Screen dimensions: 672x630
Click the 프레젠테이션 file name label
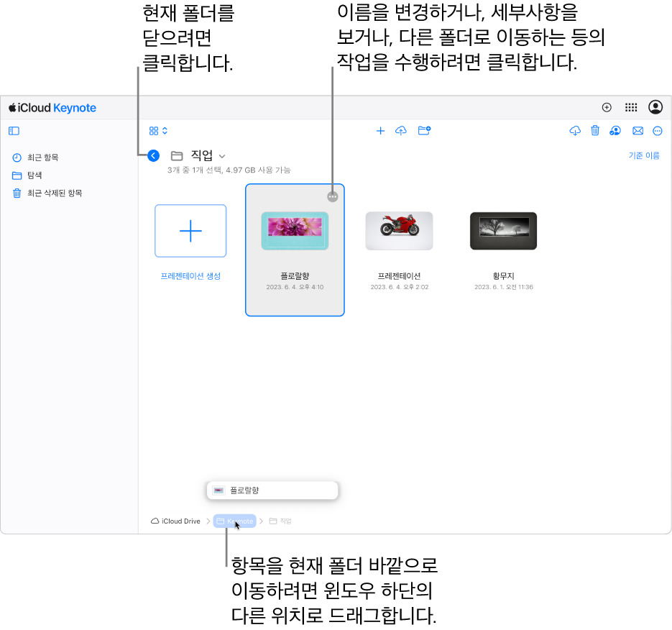399,275
